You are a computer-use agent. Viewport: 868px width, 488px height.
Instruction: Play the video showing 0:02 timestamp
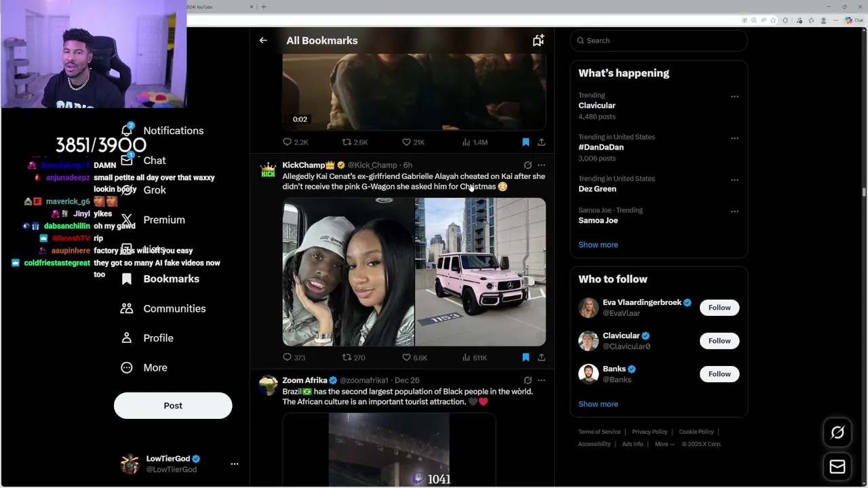[x=414, y=91]
